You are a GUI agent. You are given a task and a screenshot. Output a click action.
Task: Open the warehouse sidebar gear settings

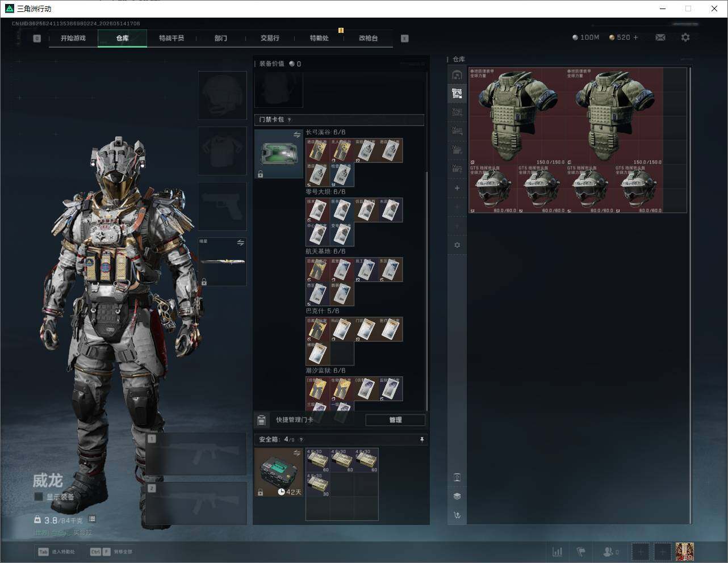pyautogui.click(x=457, y=245)
